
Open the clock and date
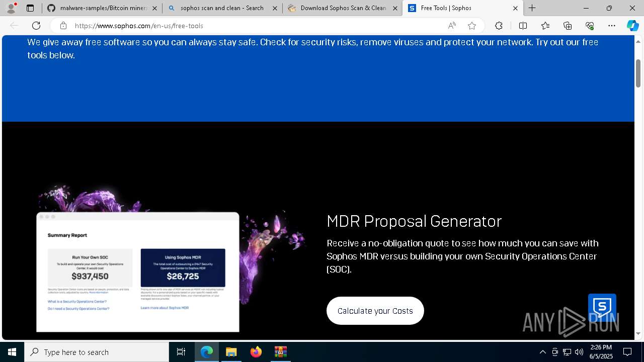point(601,352)
